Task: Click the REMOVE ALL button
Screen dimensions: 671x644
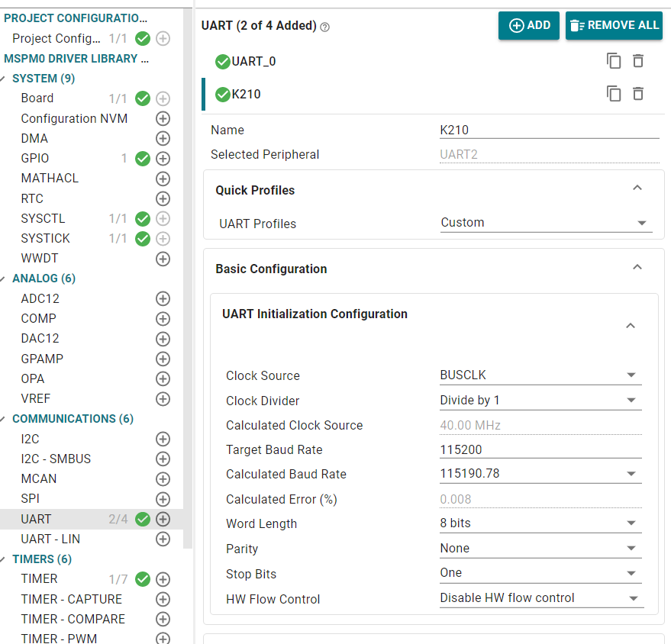Action: [x=614, y=26]
